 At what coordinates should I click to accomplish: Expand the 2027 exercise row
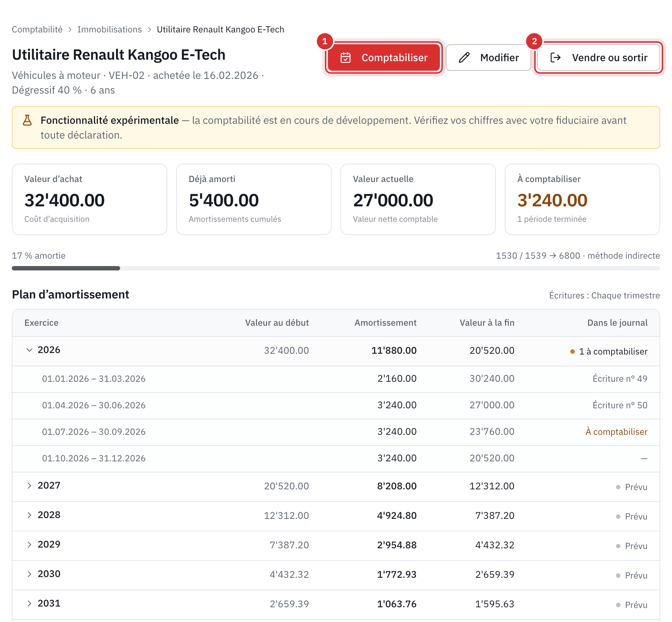[x=29, y=486]
